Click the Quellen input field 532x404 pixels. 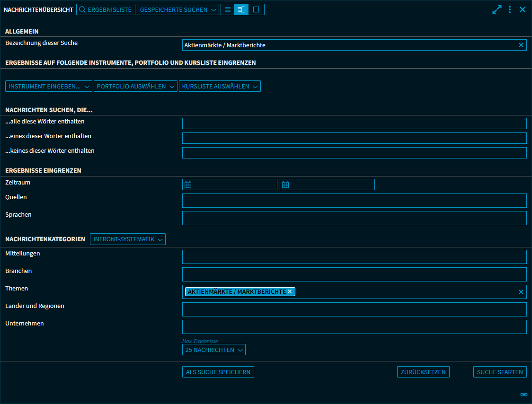354,201
